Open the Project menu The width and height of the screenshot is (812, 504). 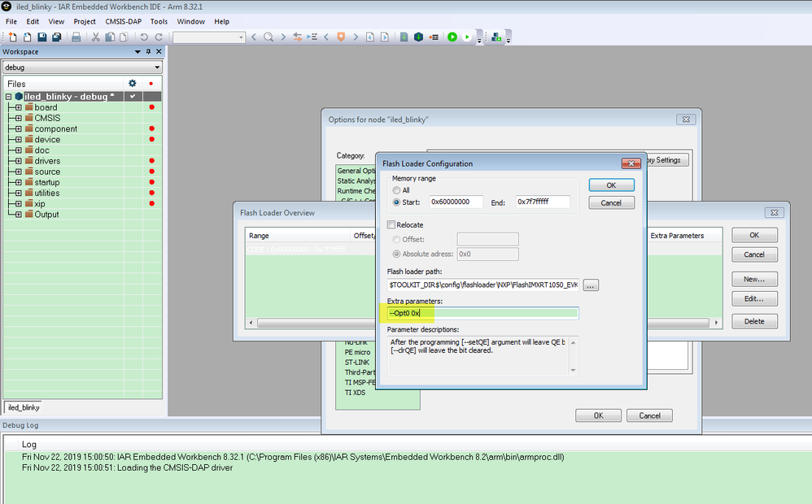pos(85,22)
